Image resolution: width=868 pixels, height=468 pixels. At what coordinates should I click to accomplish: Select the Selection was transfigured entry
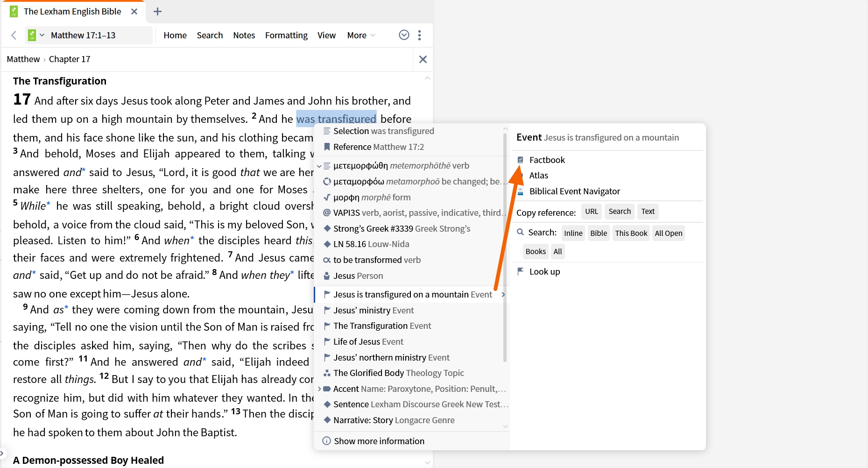pos(411,131)
